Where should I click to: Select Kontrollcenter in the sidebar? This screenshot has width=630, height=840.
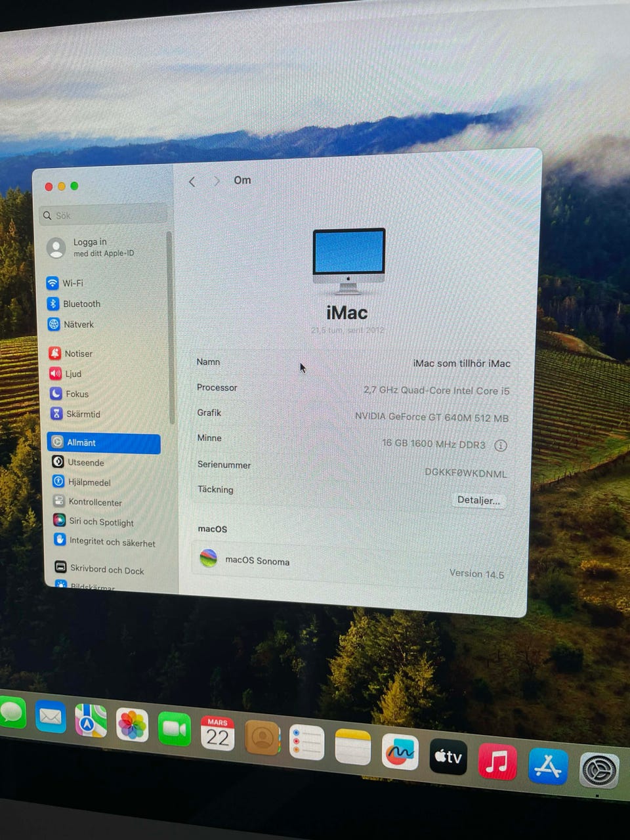click(87, 502)
